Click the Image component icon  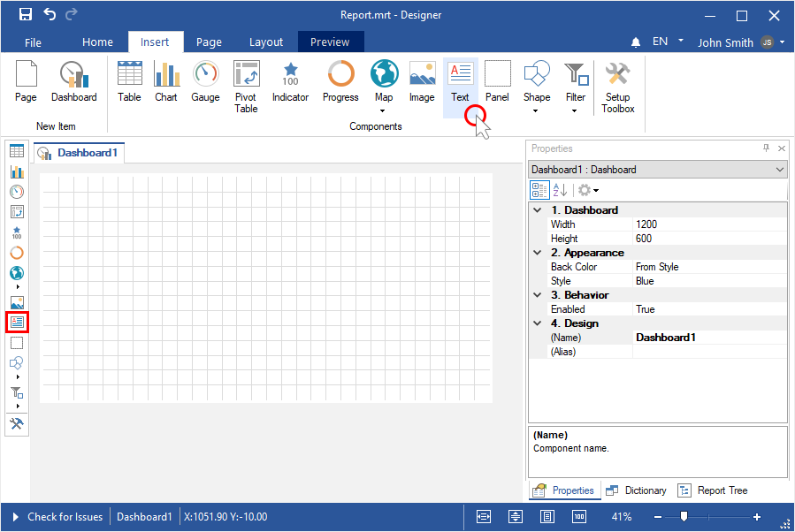tap(422, 82)
